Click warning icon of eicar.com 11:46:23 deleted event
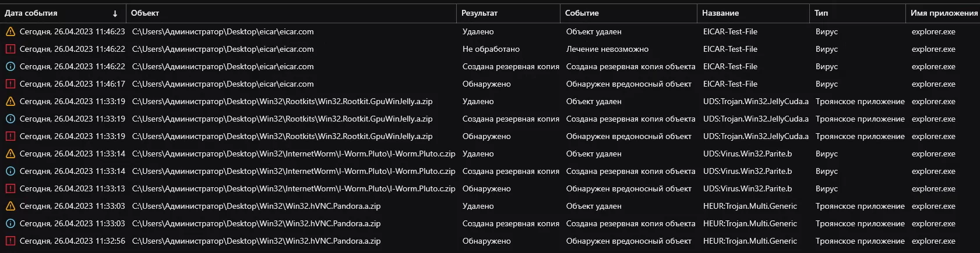This screenshot has width=980, height=253. [10, 31]
